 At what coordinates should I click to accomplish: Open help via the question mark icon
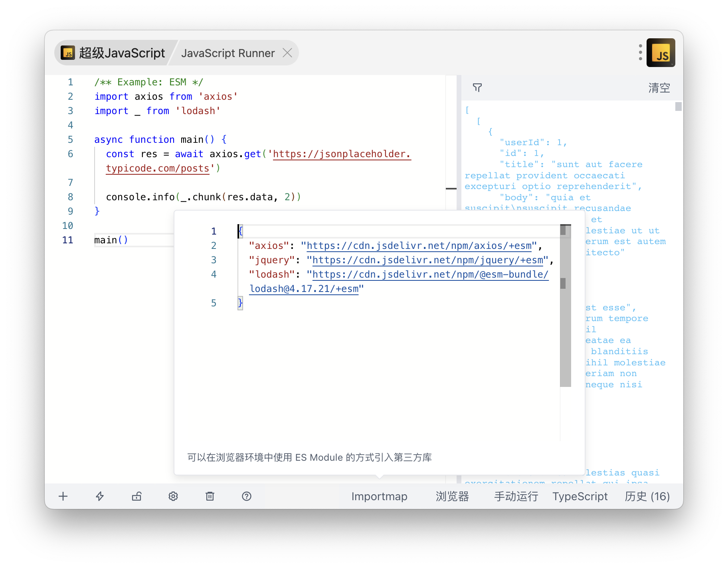(x=247, y=496)
